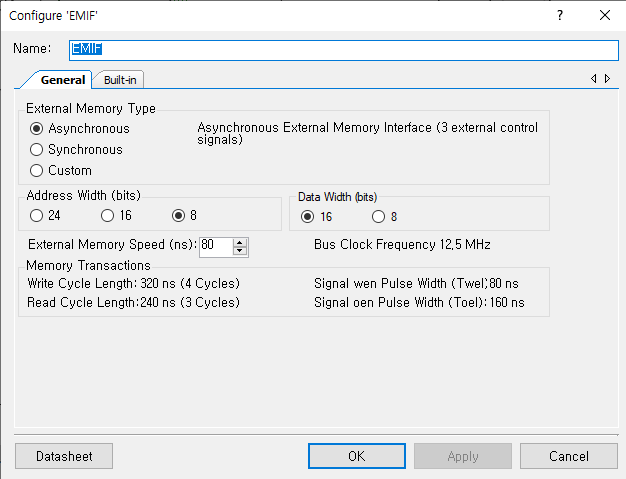Click the tab scroll right arrow
Image resolution: width=626 pixels, height=479 pixels.
(607, 79)
